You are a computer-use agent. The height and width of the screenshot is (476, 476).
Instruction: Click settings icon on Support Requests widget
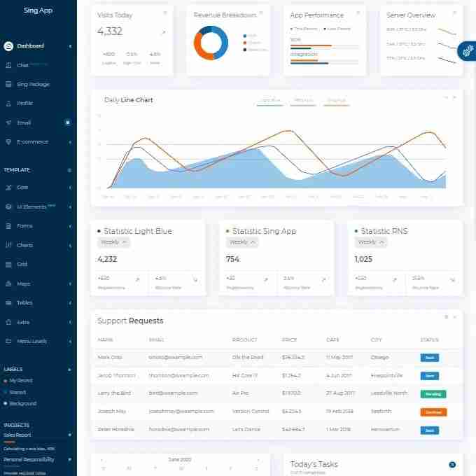tap(447, 317)
